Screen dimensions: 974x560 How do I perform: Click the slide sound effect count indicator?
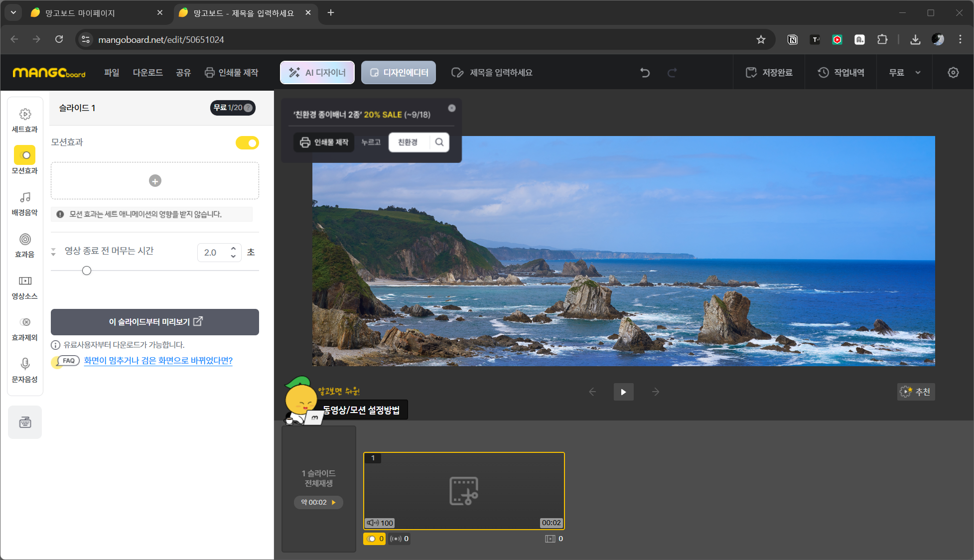click(399, 539)
